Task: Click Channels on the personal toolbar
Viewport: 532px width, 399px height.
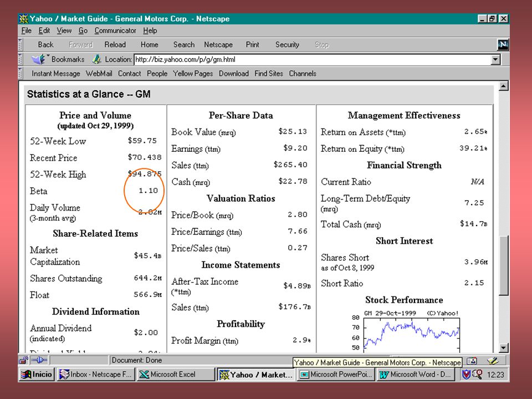Action: click(303, 73)
